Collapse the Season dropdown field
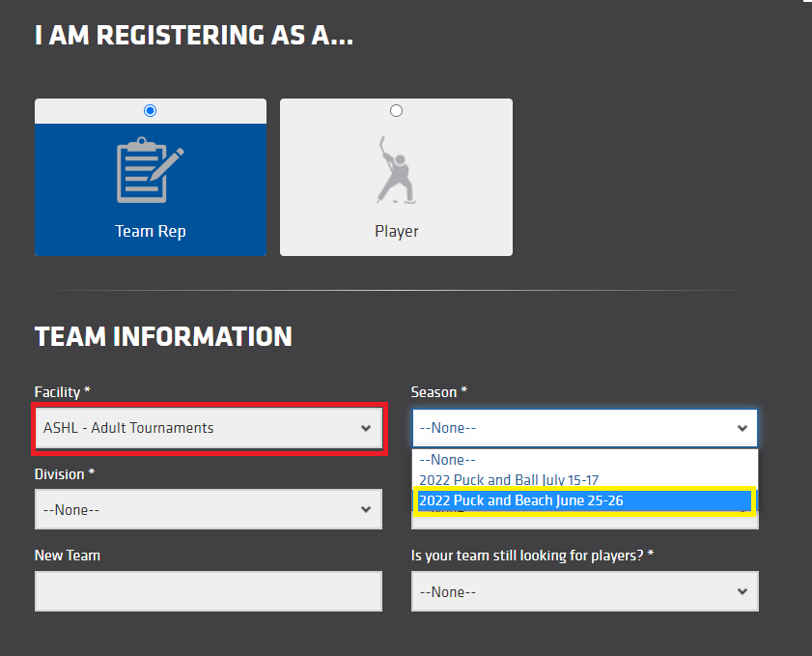This screenshot has height=656, width=812. click(x=574, y=428)
